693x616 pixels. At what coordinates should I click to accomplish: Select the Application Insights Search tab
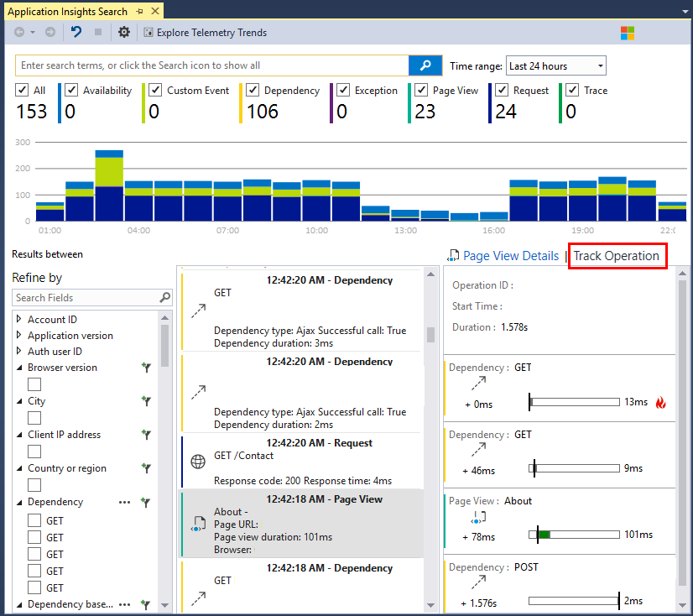tap(67, 12)
